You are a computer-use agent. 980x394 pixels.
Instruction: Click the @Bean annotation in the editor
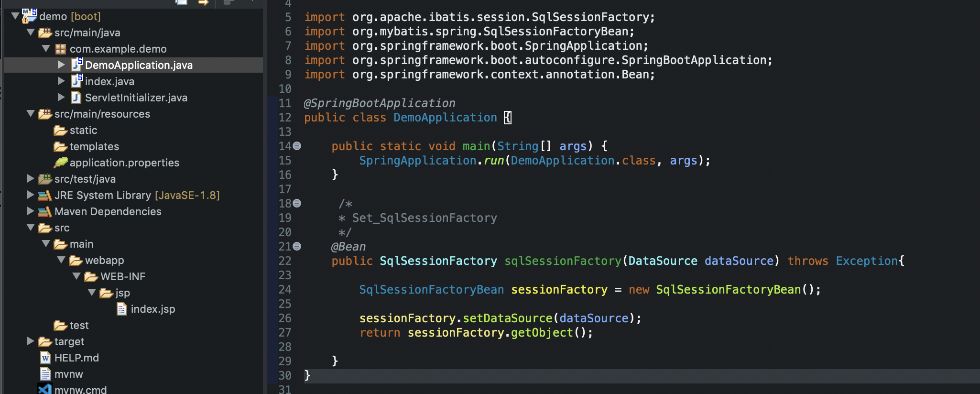348,247
